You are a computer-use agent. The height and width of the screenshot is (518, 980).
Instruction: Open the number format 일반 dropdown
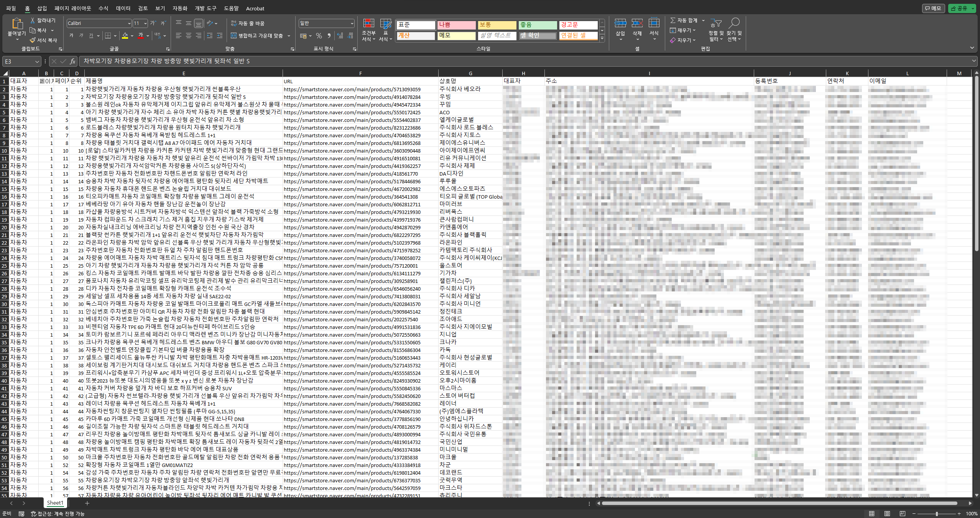coord(352,23)
